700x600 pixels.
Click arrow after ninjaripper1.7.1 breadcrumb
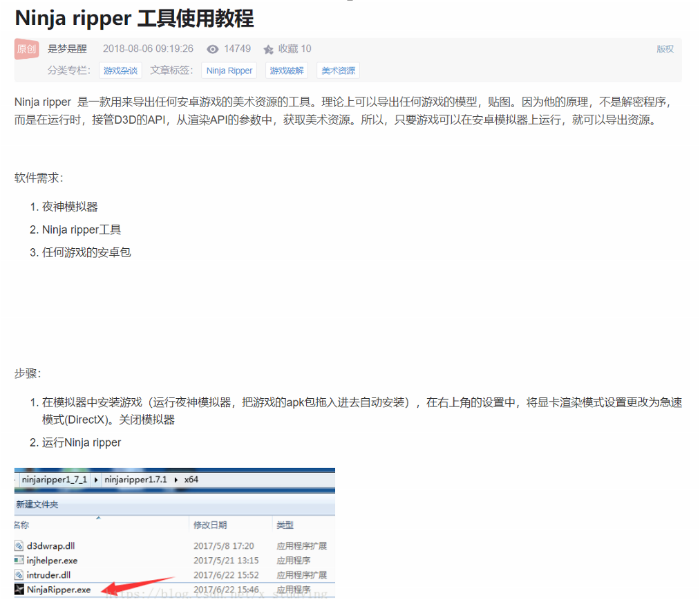coord(176,480)
